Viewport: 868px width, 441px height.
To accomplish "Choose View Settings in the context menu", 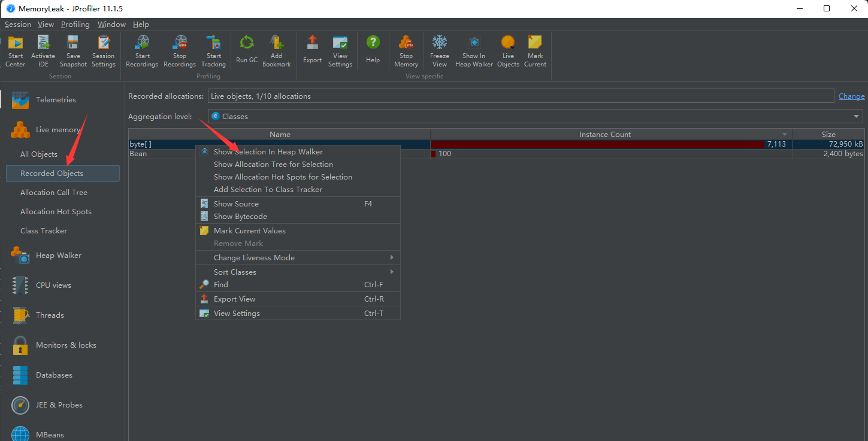I will click(x=298, y=314).
